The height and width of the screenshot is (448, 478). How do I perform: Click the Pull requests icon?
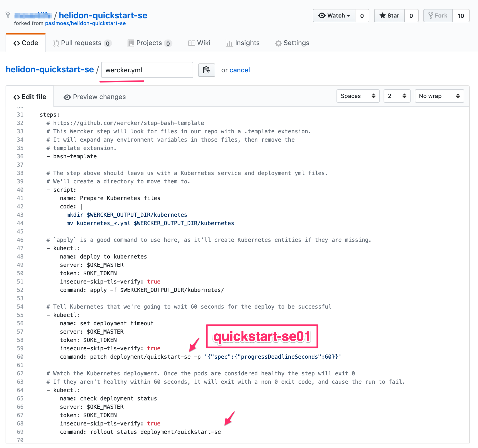56,43
